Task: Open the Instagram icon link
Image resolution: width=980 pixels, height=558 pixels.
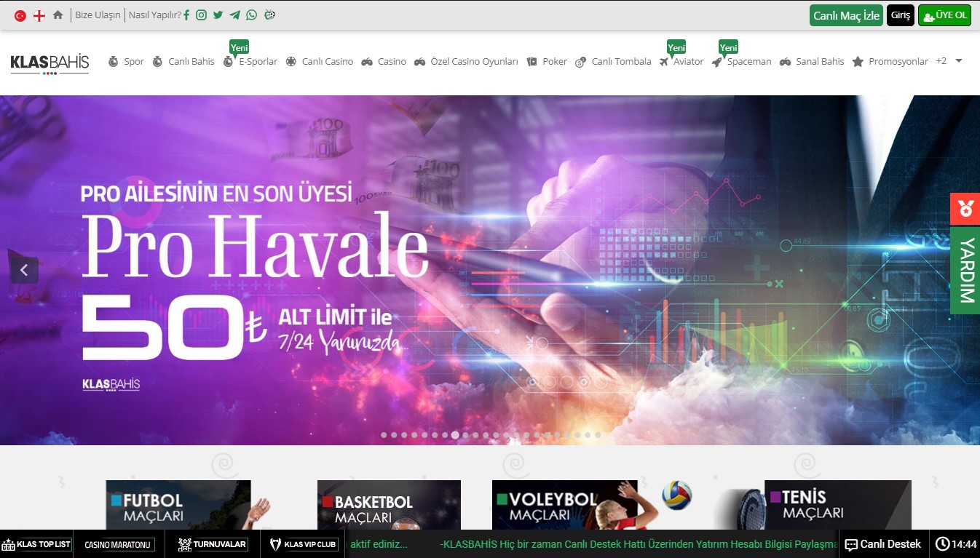Action: click(202, 15)
